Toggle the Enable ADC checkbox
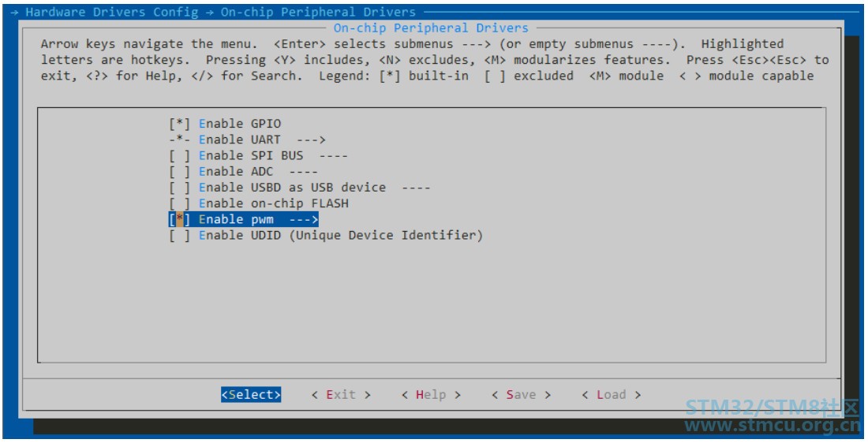868x443 pixels. [179, 172]
